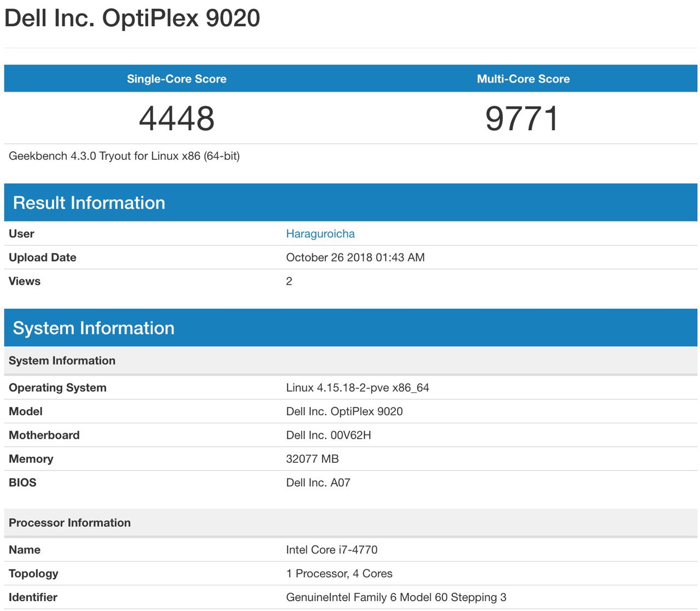Screen dimensions: 700x611
Task: Select the Multi-Core Score header
Action: click(x=523, y=79)
